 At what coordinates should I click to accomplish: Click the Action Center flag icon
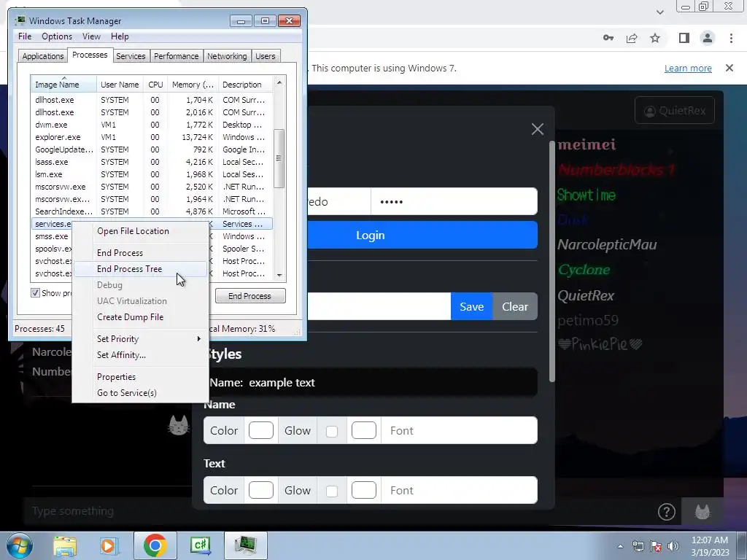click(x=656, y=546)
